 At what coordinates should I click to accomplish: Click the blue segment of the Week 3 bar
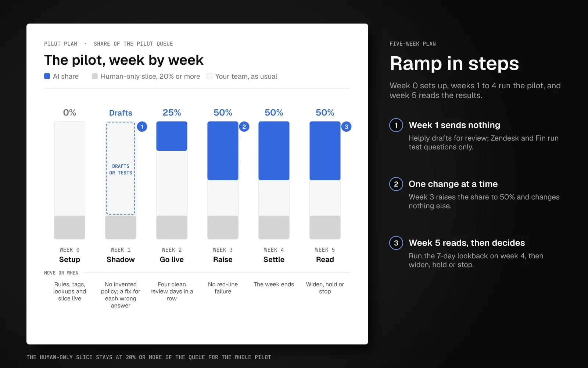pyautogui.click(x=223, y=151)
